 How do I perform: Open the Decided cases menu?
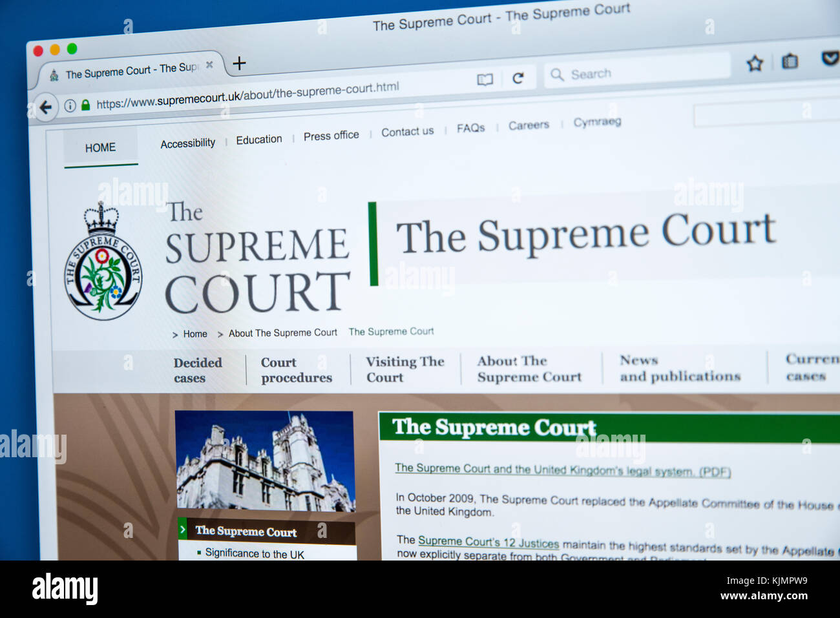[198, 371]
